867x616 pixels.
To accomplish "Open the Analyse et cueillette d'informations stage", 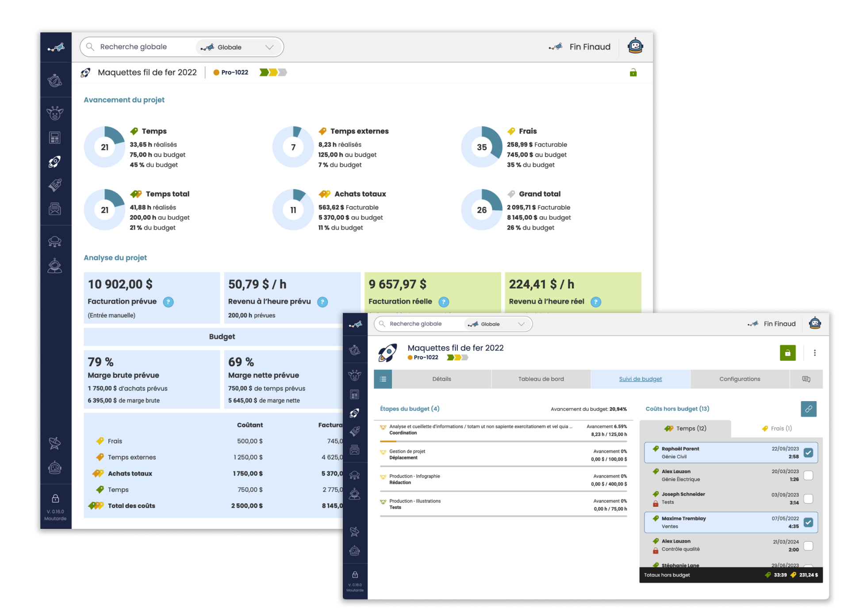I will click(503, 430).
